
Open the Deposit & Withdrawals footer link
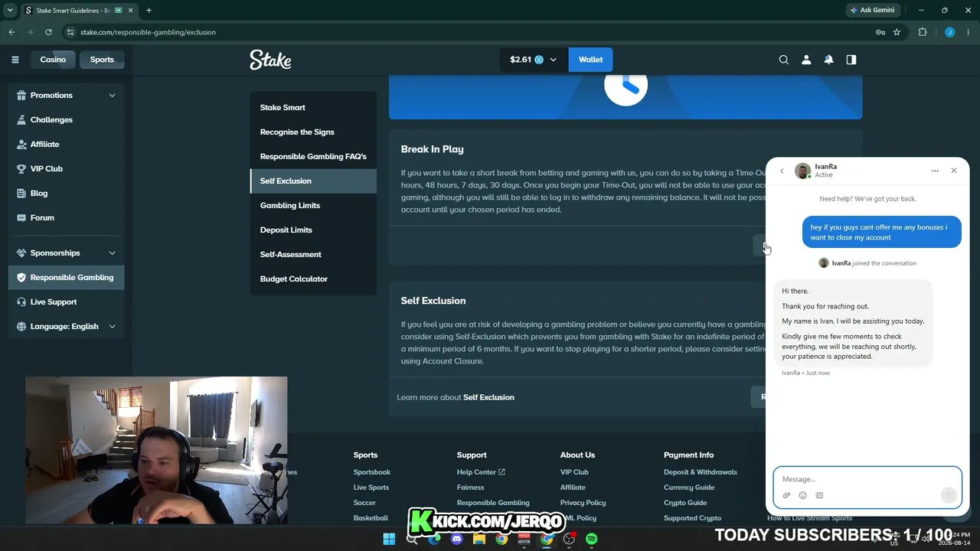pyautogui.click(x=700, y=472)
